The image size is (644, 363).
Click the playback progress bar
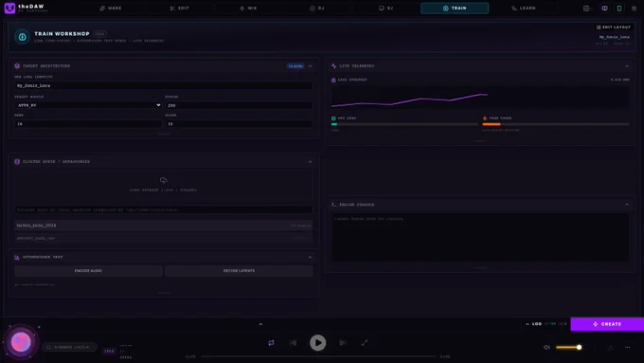point(318,356)
